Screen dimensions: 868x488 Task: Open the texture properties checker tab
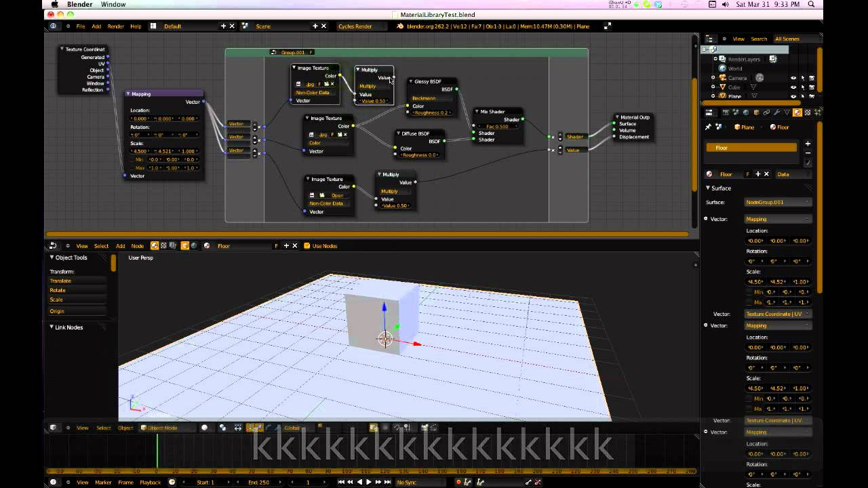coord(808,113)
